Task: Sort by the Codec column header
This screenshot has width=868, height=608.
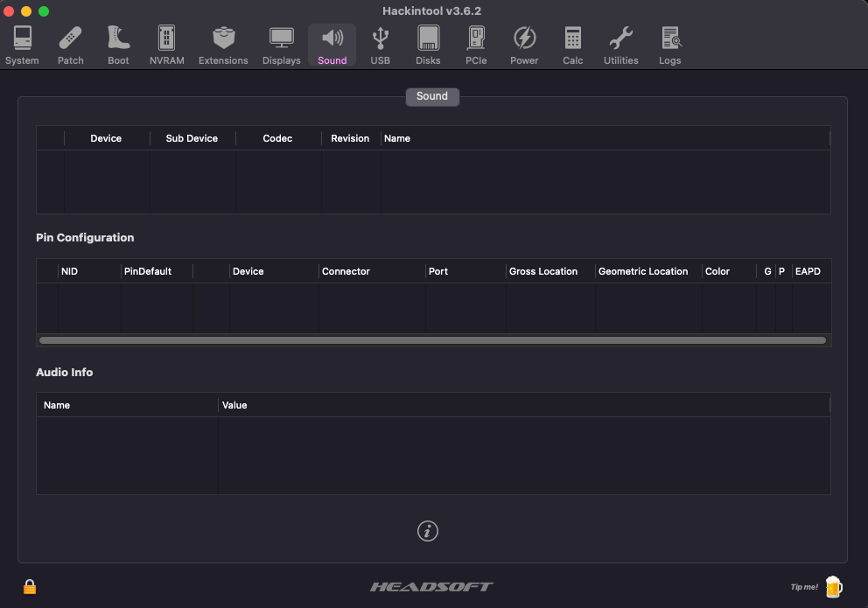Action: 277,138
